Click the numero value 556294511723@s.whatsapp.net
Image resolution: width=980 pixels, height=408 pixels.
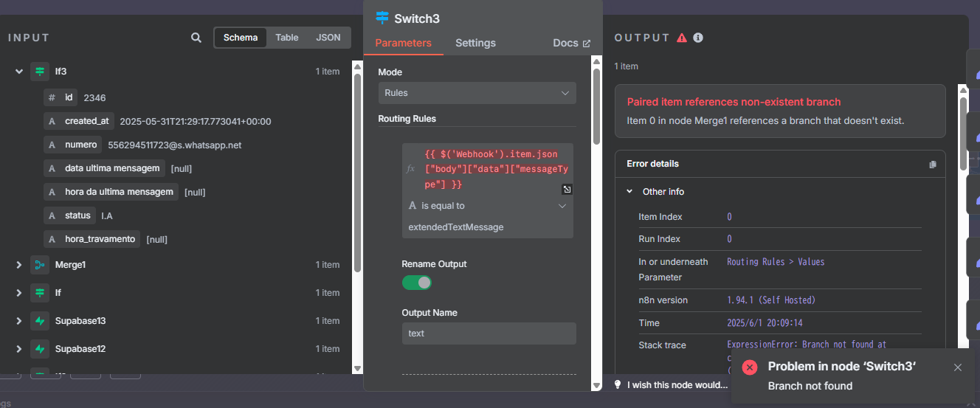point(174,145)
